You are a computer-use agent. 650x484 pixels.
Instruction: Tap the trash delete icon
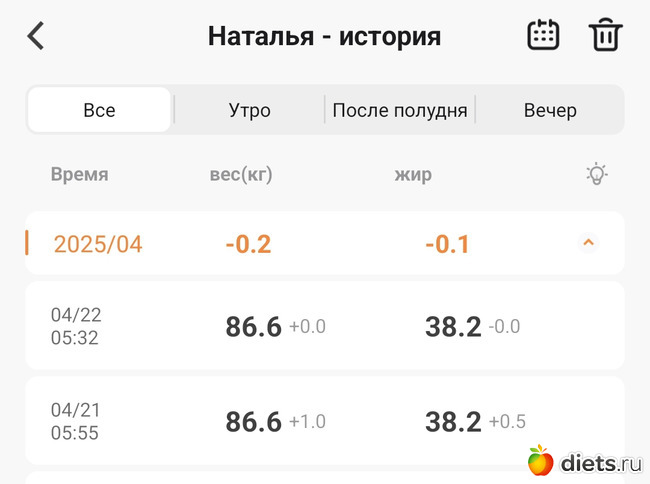(606, 35)
